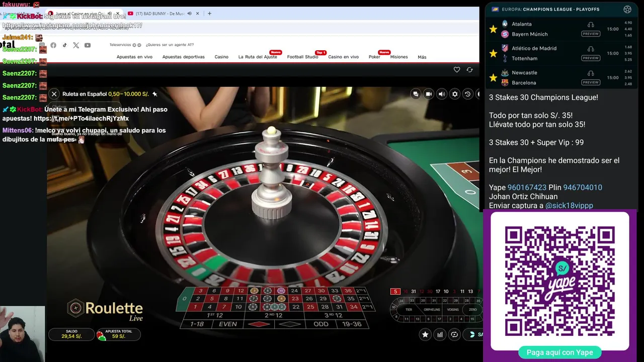Select VOISINS racetrack bet

[x=453, y=310]
